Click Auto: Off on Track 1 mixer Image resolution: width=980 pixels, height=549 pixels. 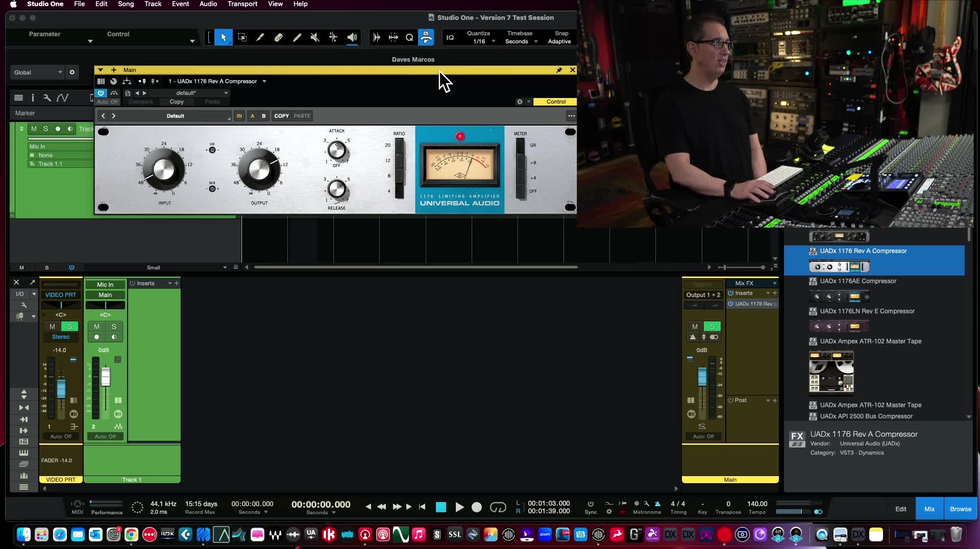coord(105,436)
